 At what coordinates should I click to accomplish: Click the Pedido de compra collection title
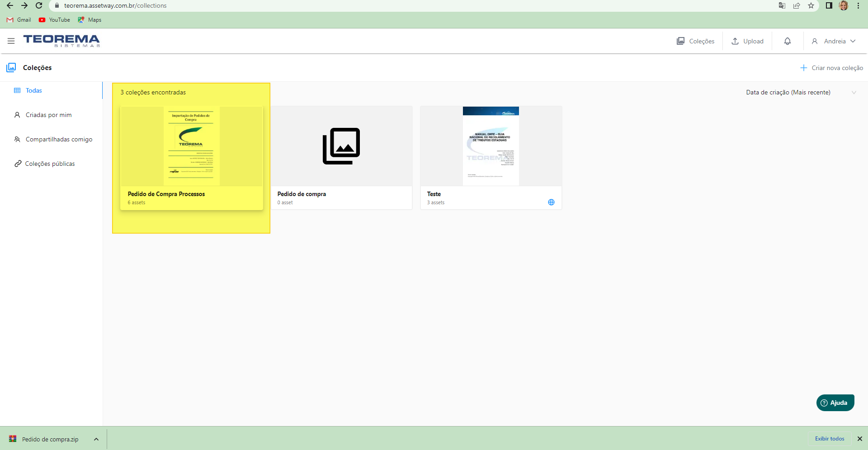pyautogui.click(x=302, y=194)
